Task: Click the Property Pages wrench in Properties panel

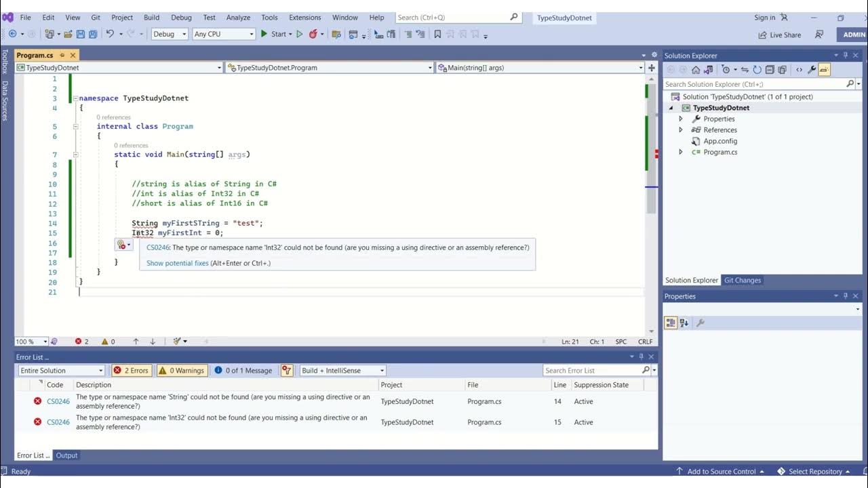Action: coord(701,323)
